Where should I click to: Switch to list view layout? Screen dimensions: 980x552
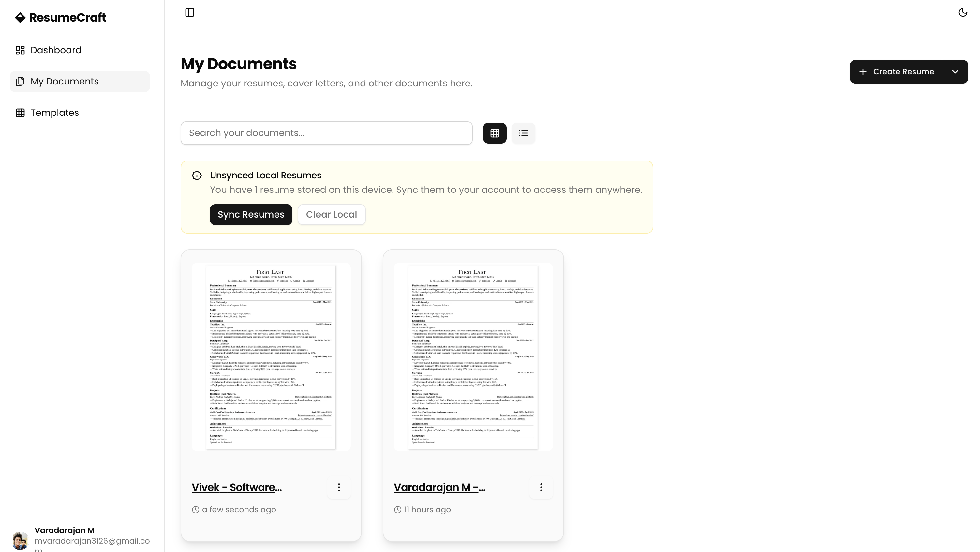point(523,133)
